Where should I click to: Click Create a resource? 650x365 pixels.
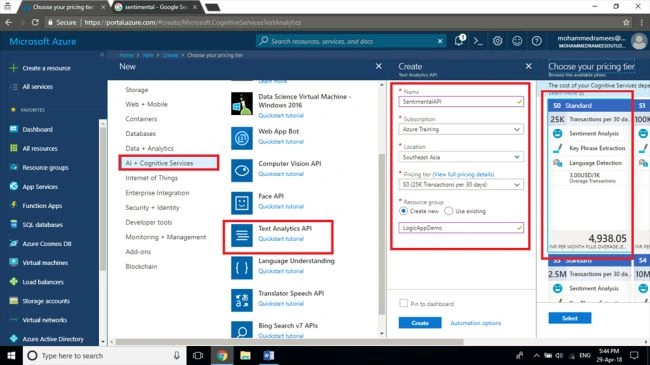(x=40, y=68)
